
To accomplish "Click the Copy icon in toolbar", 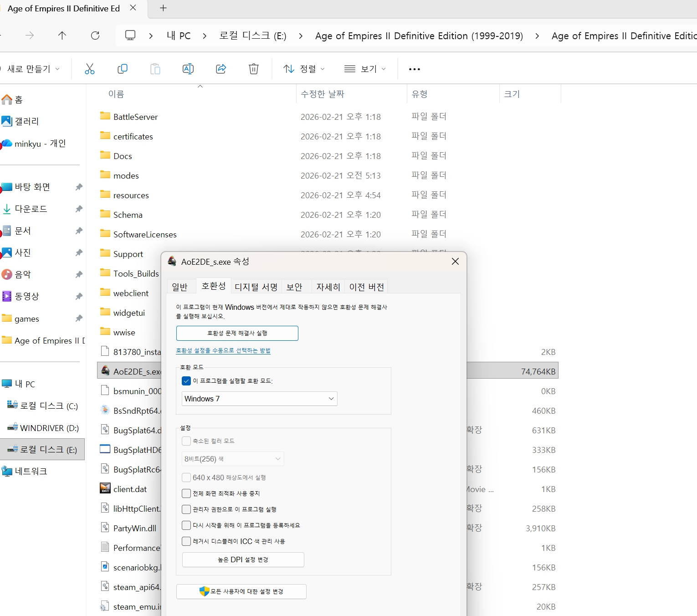I will tap(123, 69).
